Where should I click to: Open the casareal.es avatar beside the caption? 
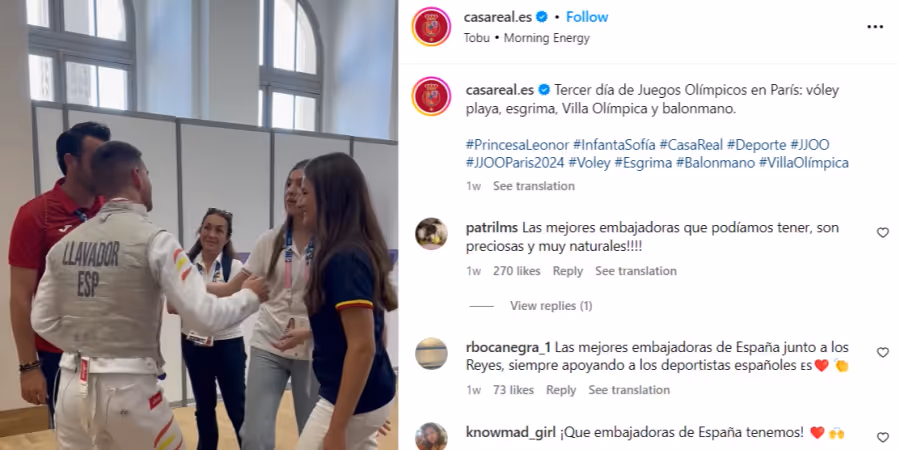[431, 96]
